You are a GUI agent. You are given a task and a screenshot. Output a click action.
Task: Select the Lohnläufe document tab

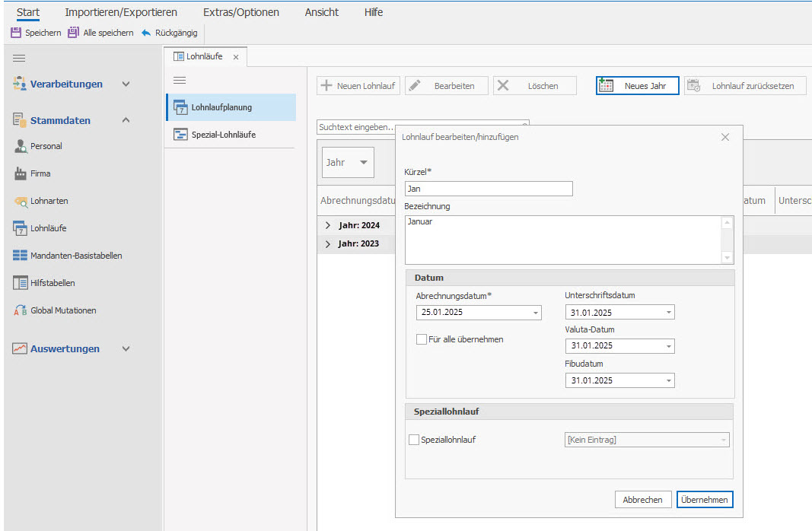tap(204, 56)
